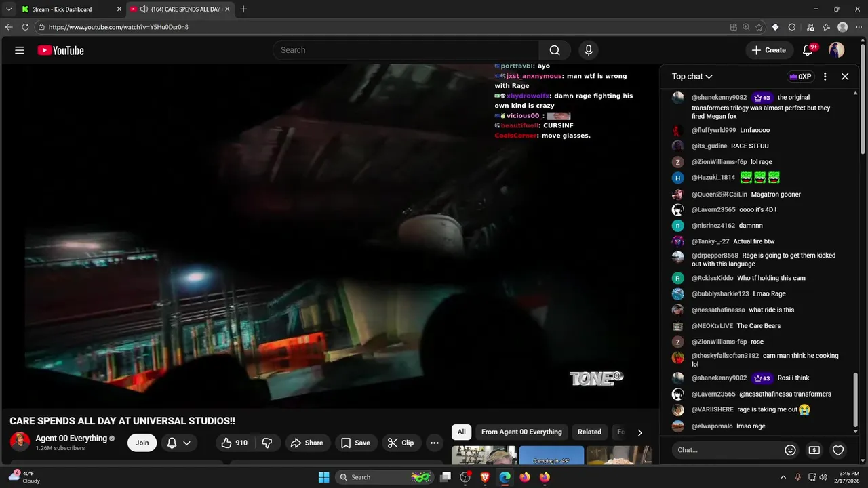
Task: Open more actions ellipsis below video
Action: point(435,443)
